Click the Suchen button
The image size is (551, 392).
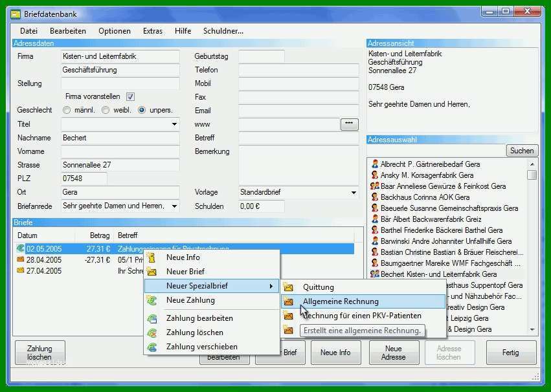[x=522, y=151]
